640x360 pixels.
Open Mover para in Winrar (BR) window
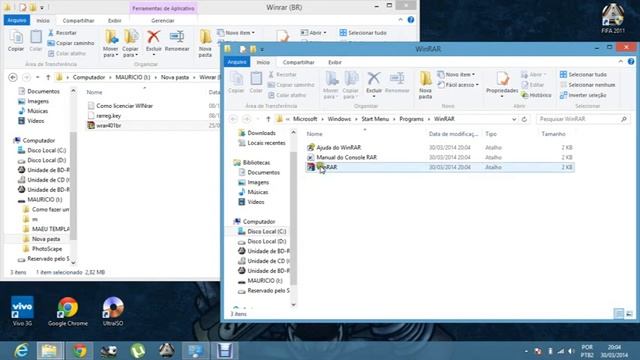111,43
